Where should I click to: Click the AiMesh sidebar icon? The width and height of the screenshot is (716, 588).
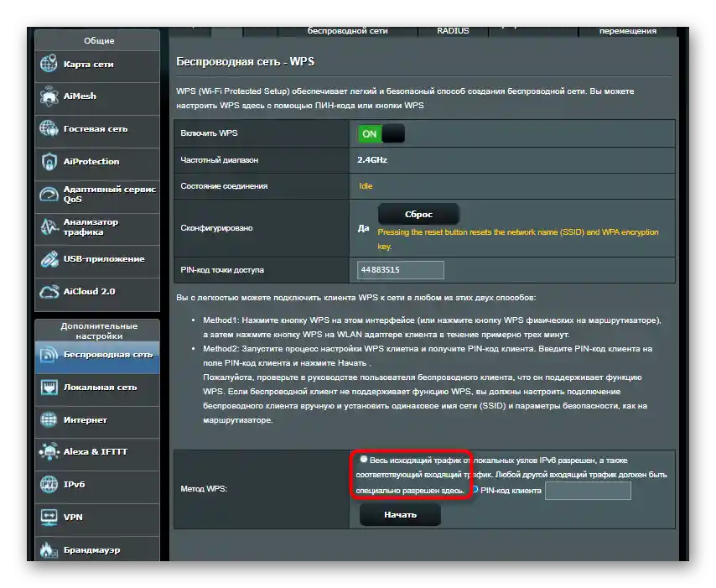(x=49, y=96)
